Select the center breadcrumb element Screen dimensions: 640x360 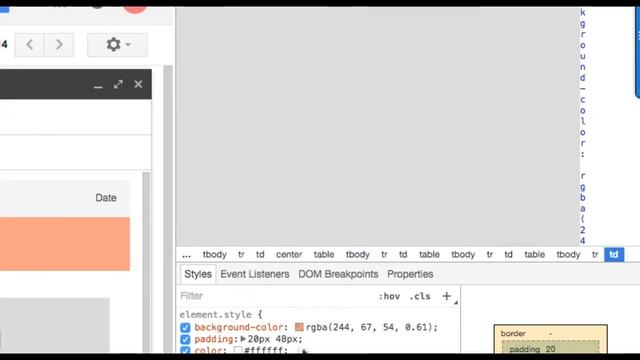click(x=289, y=255)
